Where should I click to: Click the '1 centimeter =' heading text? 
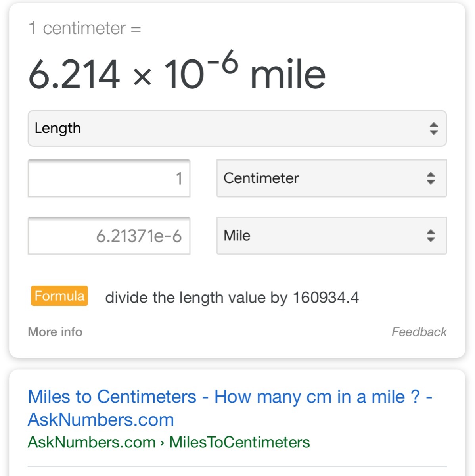(84, 29)
